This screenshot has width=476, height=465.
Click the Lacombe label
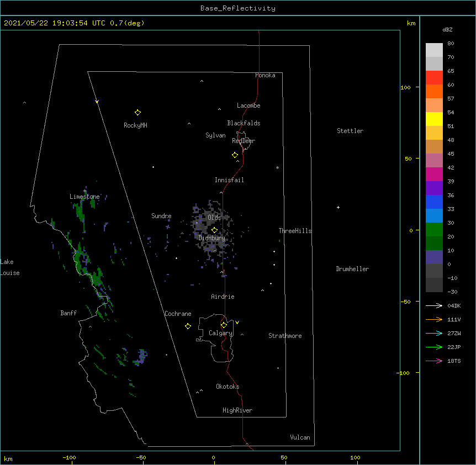(248, 105)
